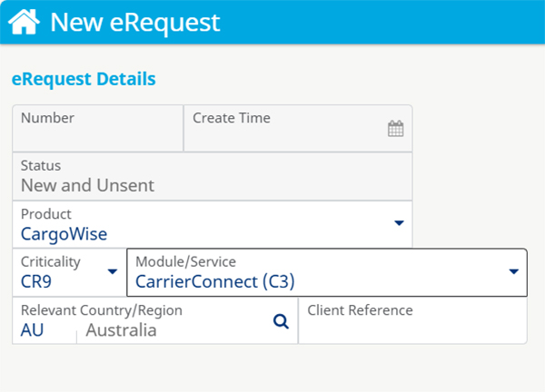Expand the Criticality dropdown arrow
This screenshot has width=545, height=392.
113,271
